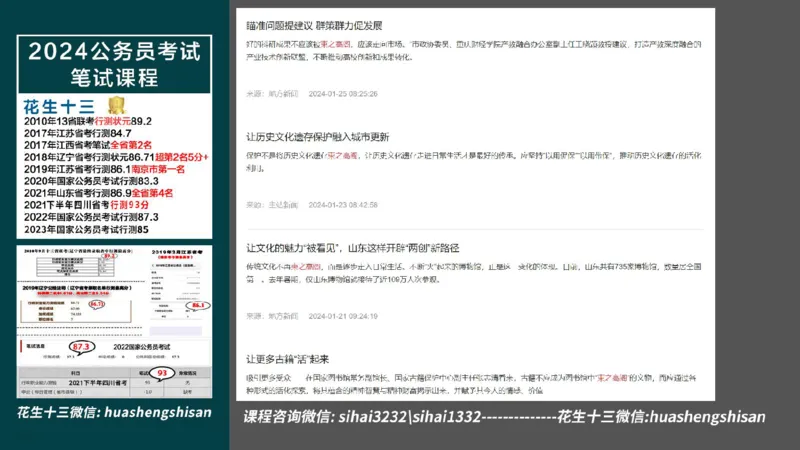Click the circled 87.3 score in screenshot collage
800x450 pixels.
click(81, 347)
